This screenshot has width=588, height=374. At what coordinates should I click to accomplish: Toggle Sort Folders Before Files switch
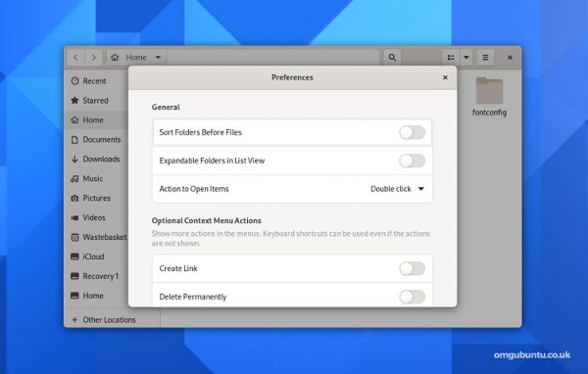[412, 132]
